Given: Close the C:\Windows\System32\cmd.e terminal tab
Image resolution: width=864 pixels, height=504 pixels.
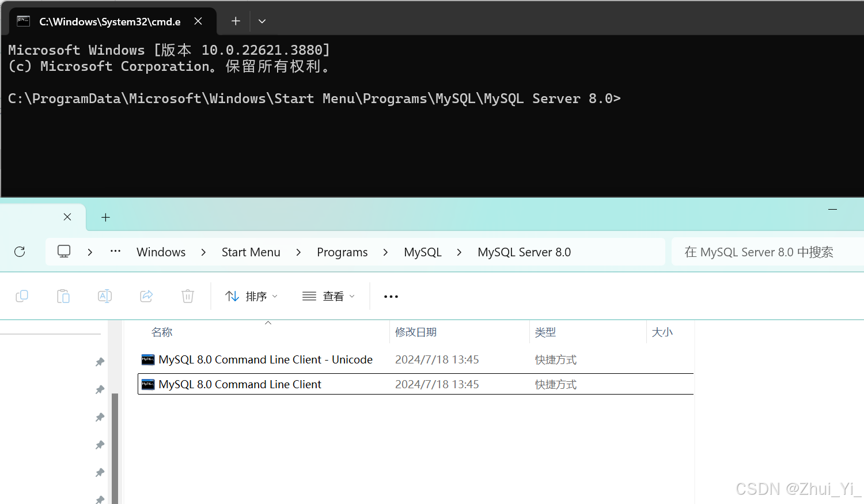Looking at the screenshot, I should (198, 21).
